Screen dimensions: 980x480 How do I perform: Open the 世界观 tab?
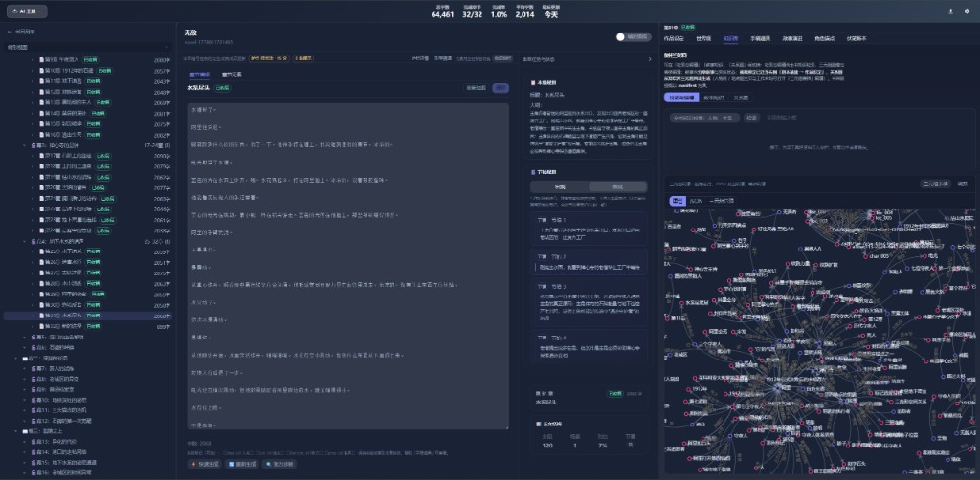pyautogui.click(x=703, y=38)
